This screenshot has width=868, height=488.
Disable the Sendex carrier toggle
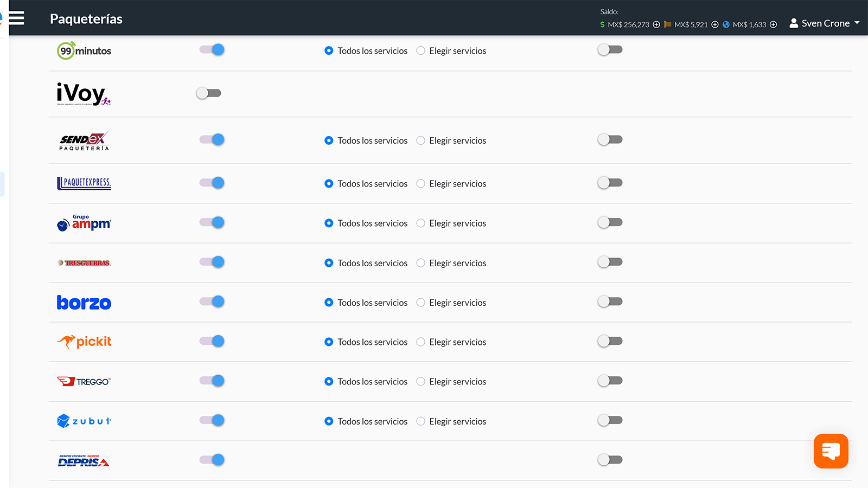point(212,139)
